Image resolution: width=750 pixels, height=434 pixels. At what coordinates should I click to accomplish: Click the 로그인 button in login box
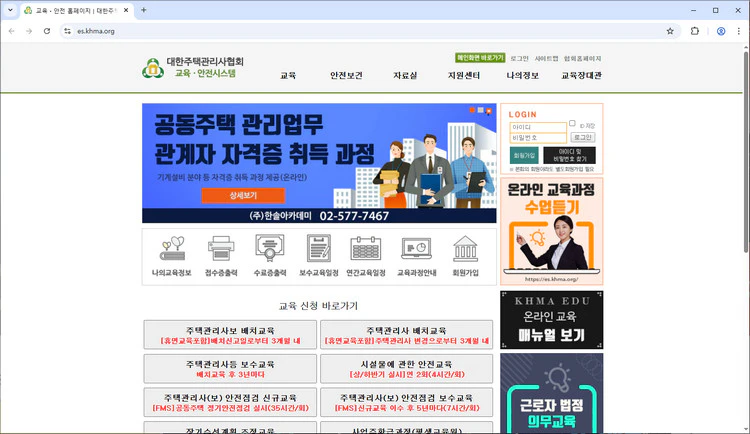pos(583,137)
